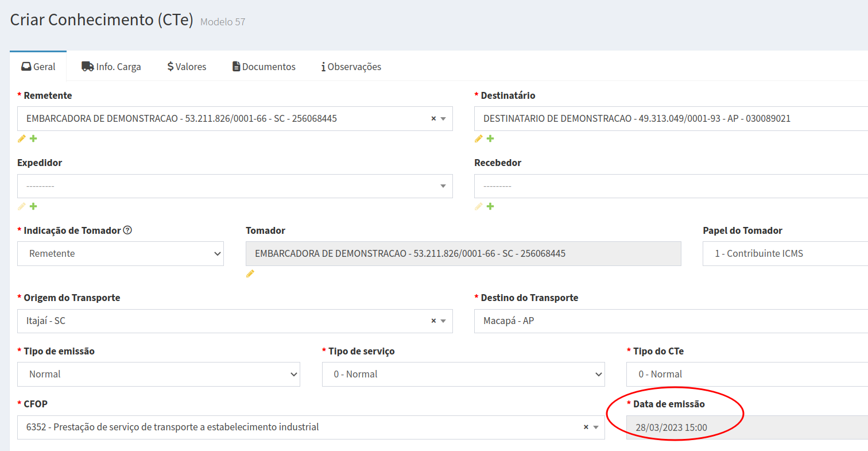868x451 pixels.
Task: Open the Observações tab
Action: 351,67
